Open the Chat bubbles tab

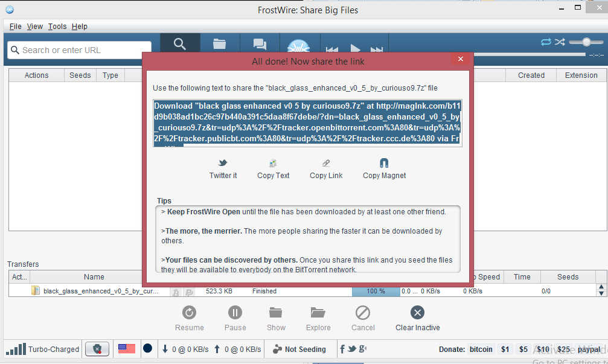260,44
